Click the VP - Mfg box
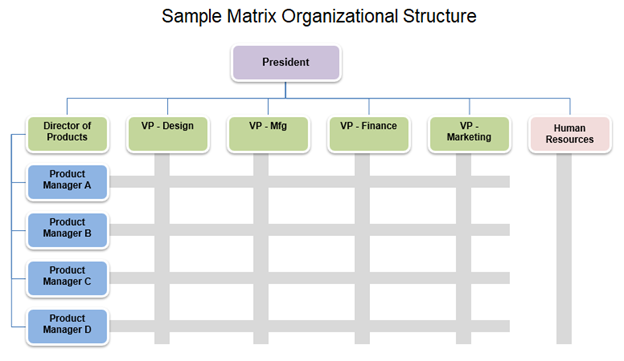 [268, 134]
